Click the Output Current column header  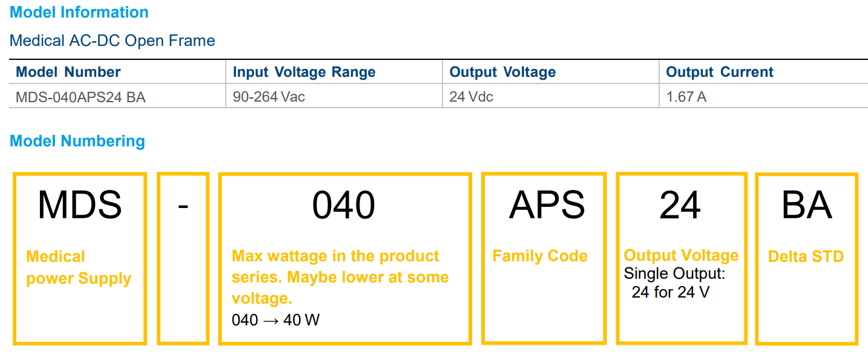(x=720, y=72)
